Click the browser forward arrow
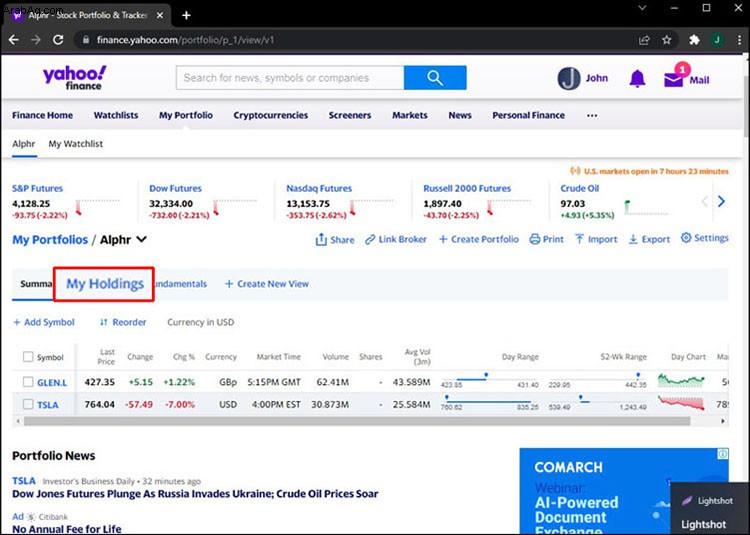Screen dimensions: 750x535 click(36, 40)
